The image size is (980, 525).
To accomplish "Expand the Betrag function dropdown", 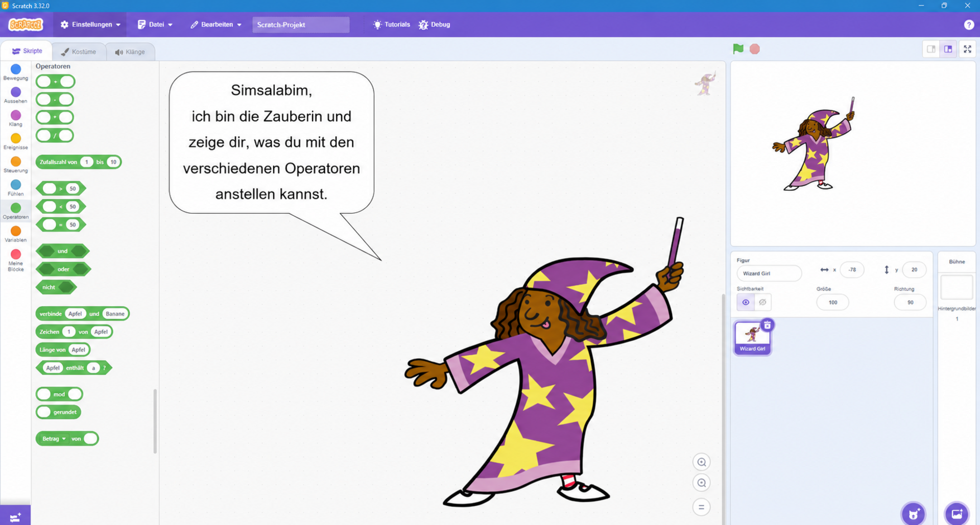I will coord(54,439).
